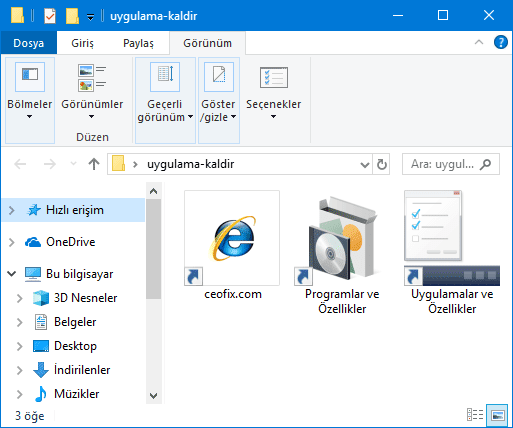513x428 pixels.
Task: Go up one folder level
Action: (x=94, y=164)
